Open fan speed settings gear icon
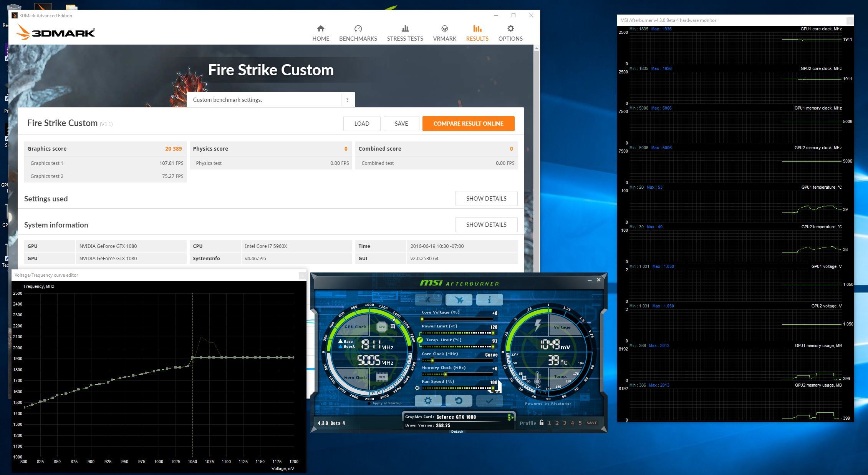The height and width of the screenshot is (475, 868). pyautogui.click(x=417, y=388)
